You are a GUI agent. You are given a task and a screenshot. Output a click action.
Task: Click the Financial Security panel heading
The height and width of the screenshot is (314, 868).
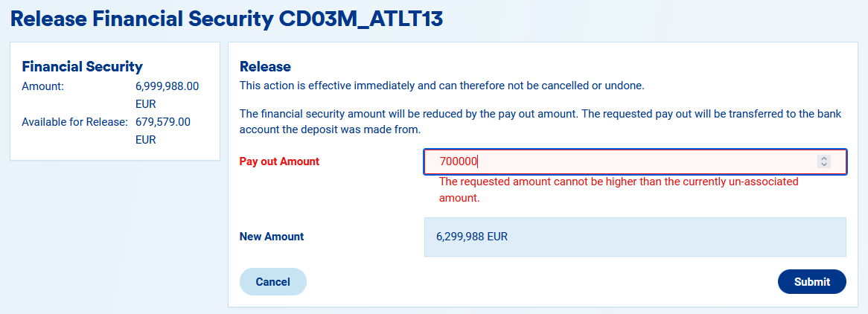(82, 66)
